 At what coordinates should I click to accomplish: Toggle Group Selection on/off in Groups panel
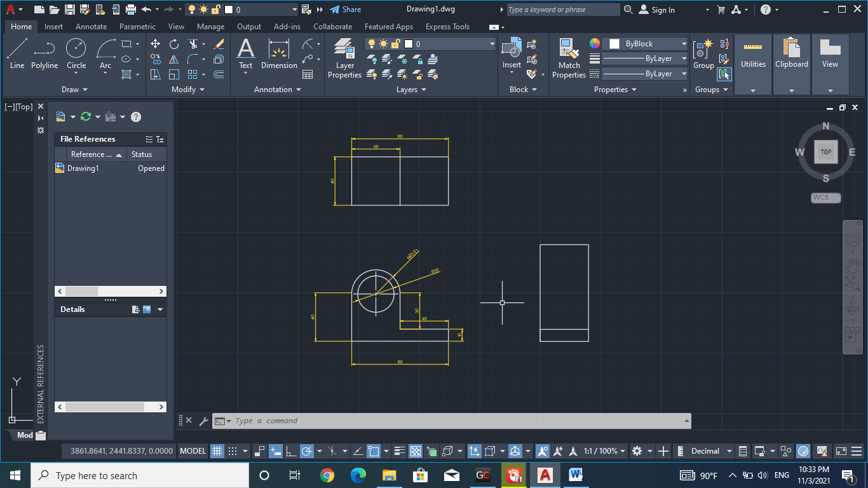pyautogui.click(x=724, y=74)
